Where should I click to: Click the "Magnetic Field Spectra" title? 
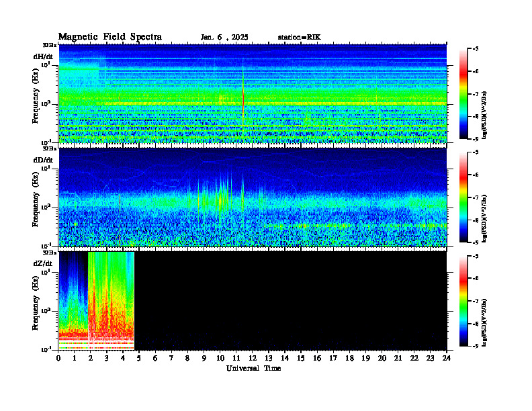click(x=110, y=37)
